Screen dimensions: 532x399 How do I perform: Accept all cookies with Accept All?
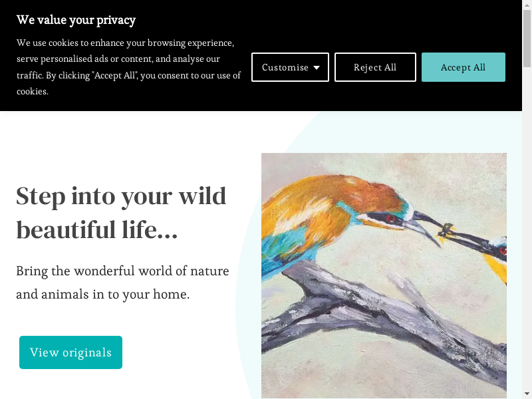click(463, 67)
